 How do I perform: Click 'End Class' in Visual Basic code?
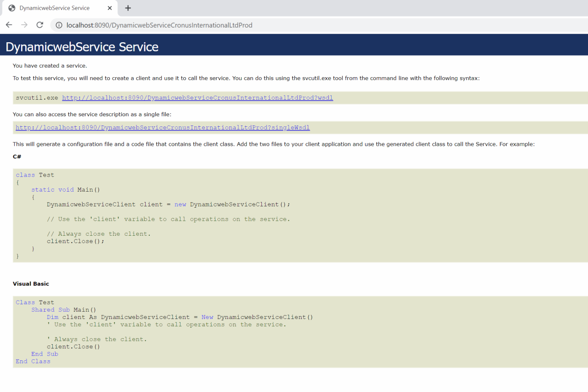click(33, 361)
